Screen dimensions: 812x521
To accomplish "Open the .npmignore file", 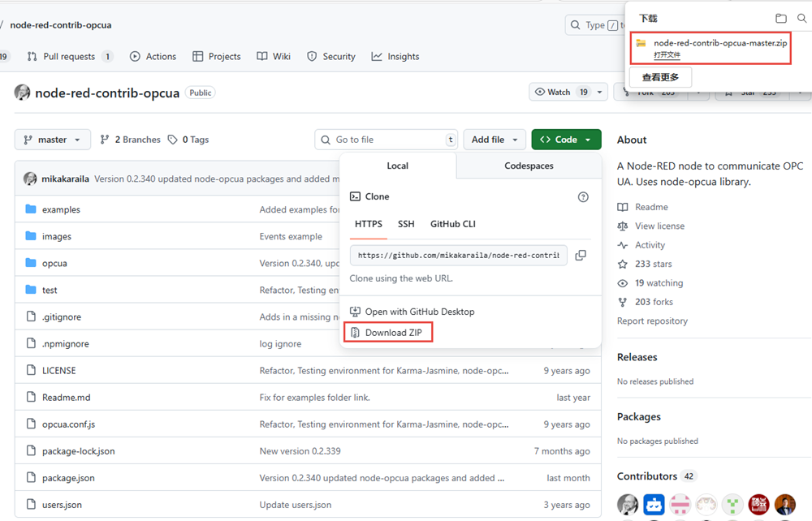I will [65, 343].
